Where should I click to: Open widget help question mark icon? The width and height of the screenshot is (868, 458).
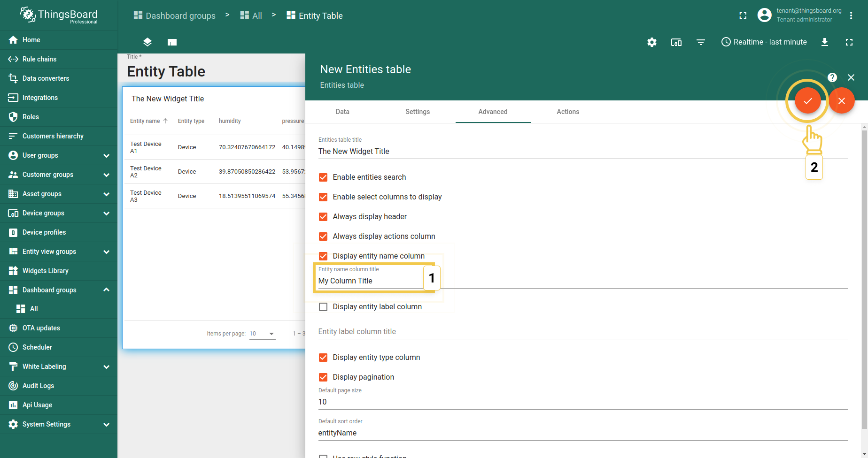[832, 77]
